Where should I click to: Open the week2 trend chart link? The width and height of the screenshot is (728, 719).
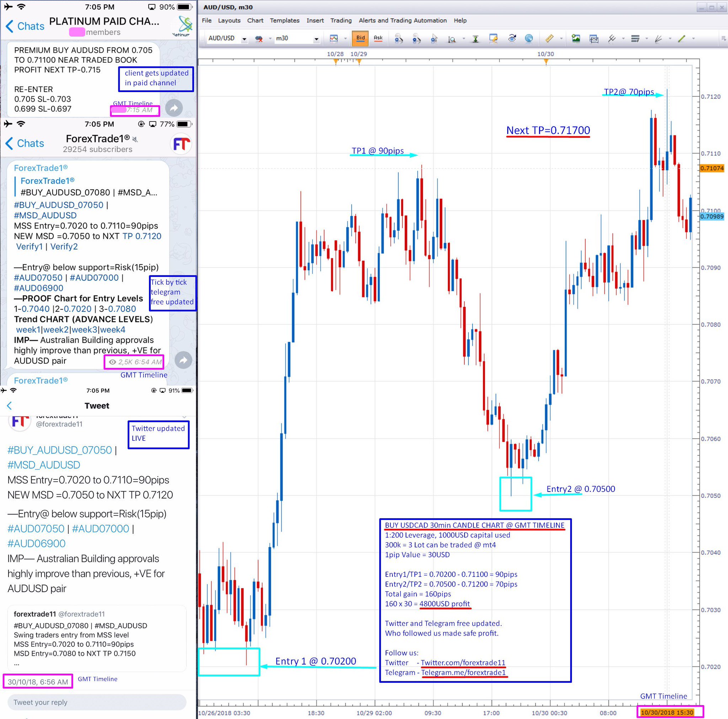(x=56, y=329)
